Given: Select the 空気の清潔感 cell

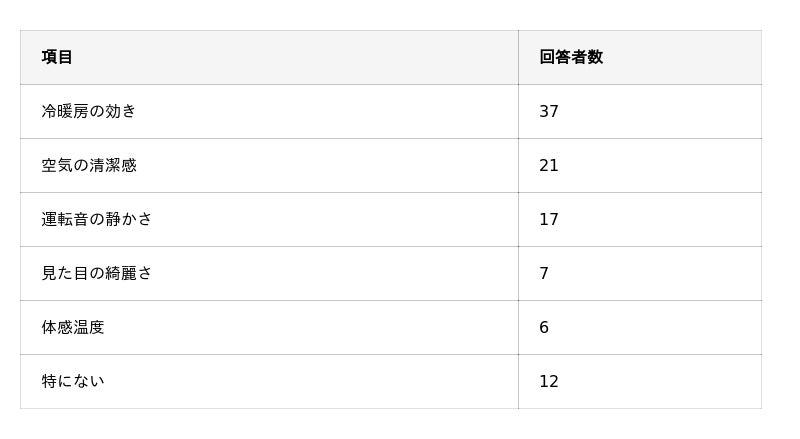Looking at the screenshot, I should point(89,165).
